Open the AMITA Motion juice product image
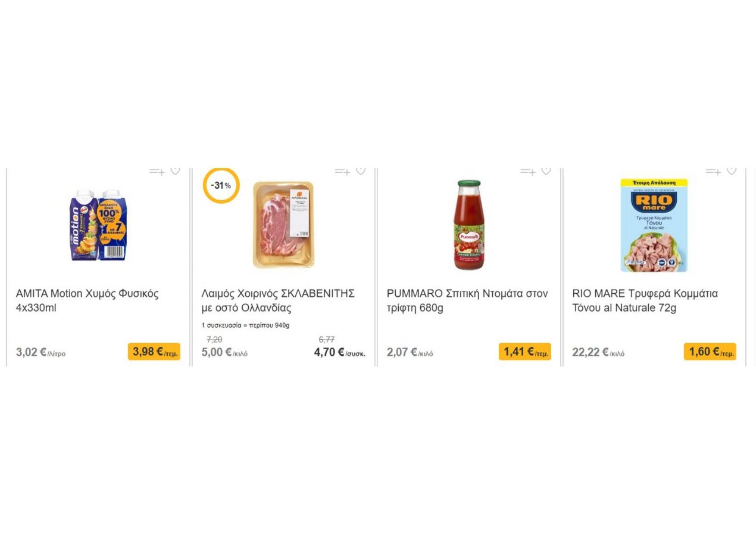 (x=98, y=225)
